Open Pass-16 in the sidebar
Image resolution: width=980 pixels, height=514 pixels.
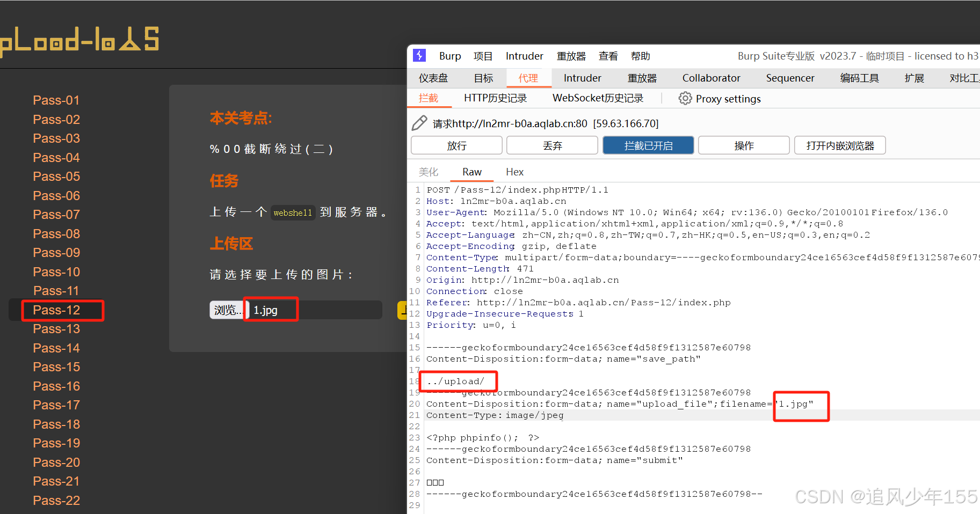coord(56,386)
